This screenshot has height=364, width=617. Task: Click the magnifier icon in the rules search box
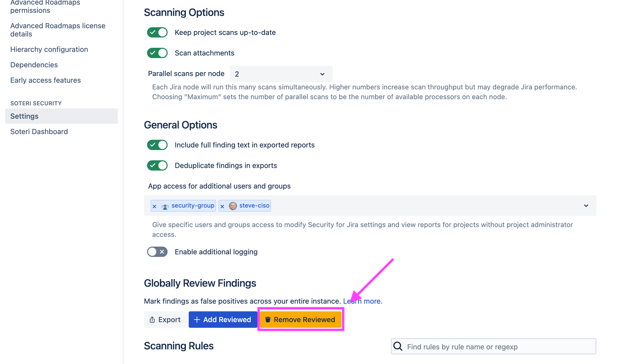point(398,346)
